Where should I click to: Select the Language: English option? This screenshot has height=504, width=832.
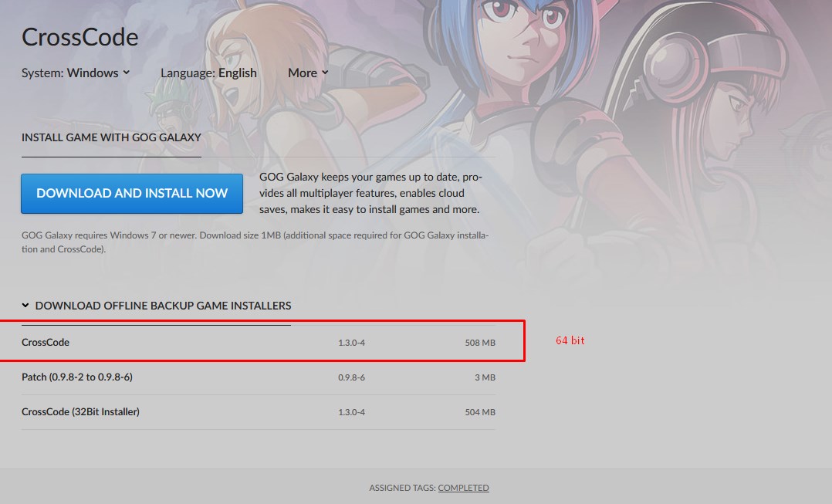coord(208,73)
